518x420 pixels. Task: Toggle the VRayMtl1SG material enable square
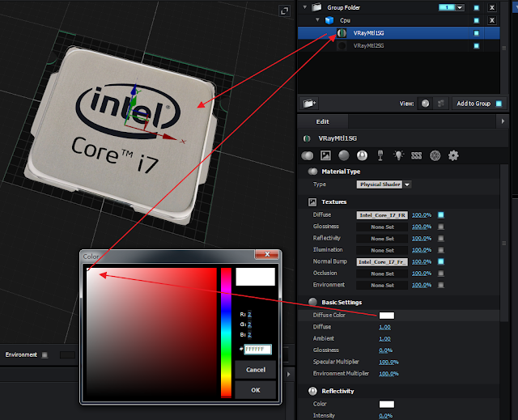(477, 33)
